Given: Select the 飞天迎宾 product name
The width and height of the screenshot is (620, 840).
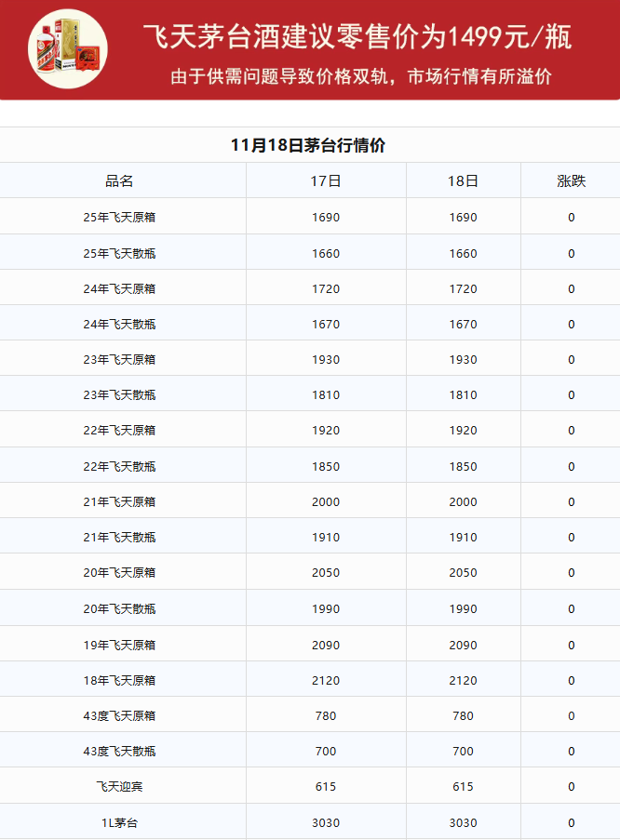Looking at the screenshot, I should 119,787.
